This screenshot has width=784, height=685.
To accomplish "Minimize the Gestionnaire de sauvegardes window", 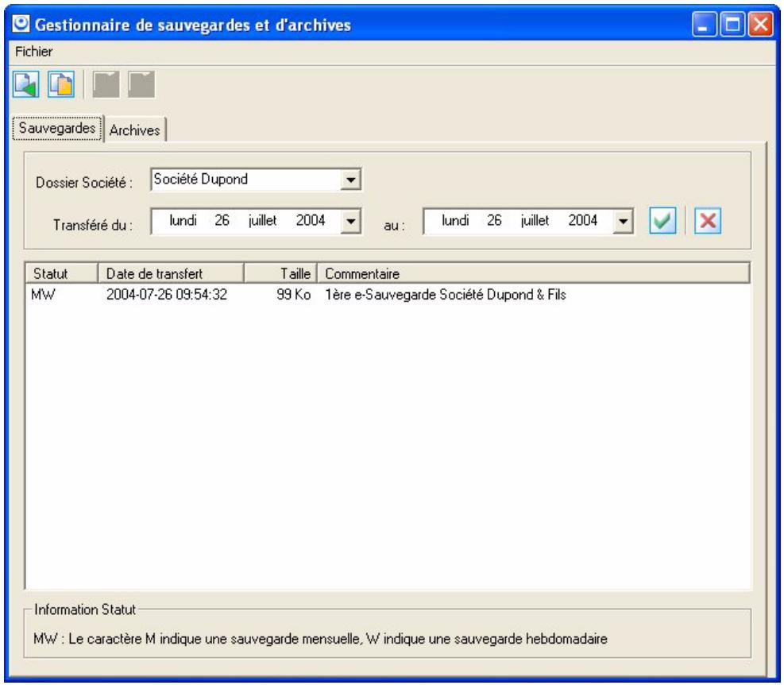I will point(705,24).
